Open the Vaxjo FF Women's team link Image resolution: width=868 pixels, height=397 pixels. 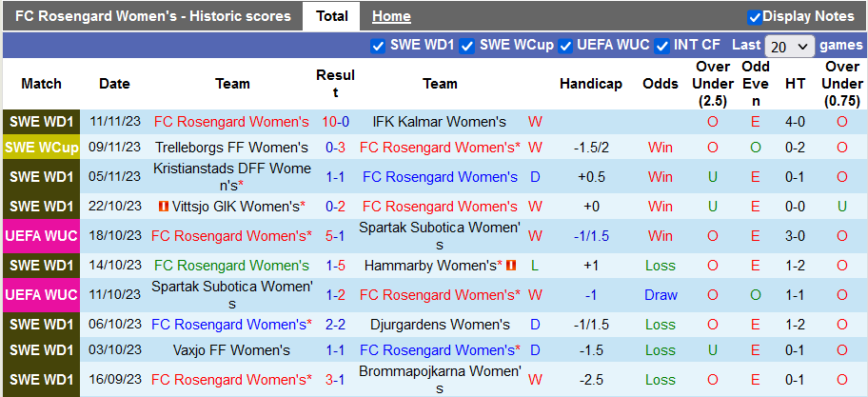click(x=232, y=350)
